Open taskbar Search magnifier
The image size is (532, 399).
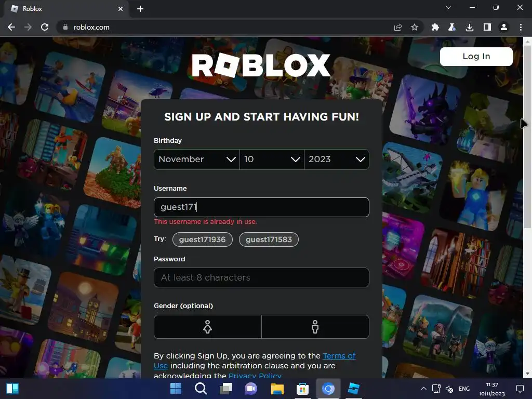[201, 388]
